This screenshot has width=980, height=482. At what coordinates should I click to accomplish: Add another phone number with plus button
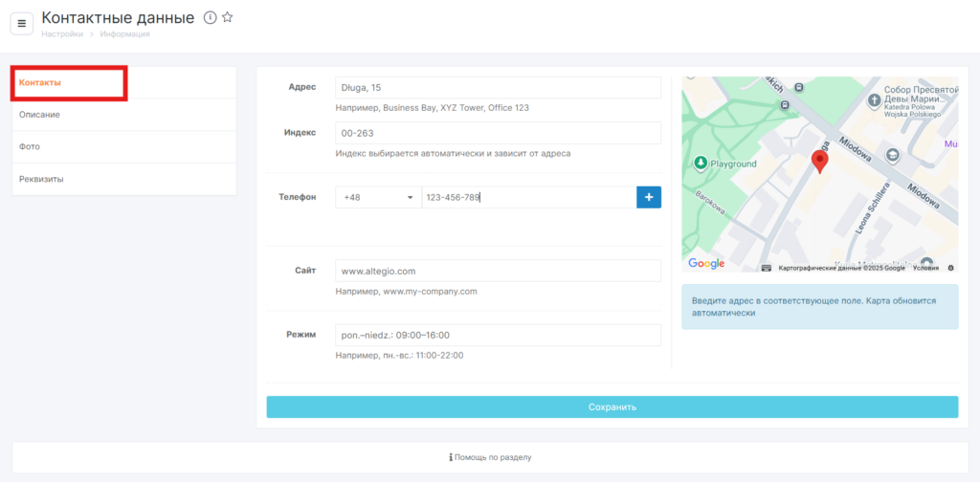[x=648, y=197]
